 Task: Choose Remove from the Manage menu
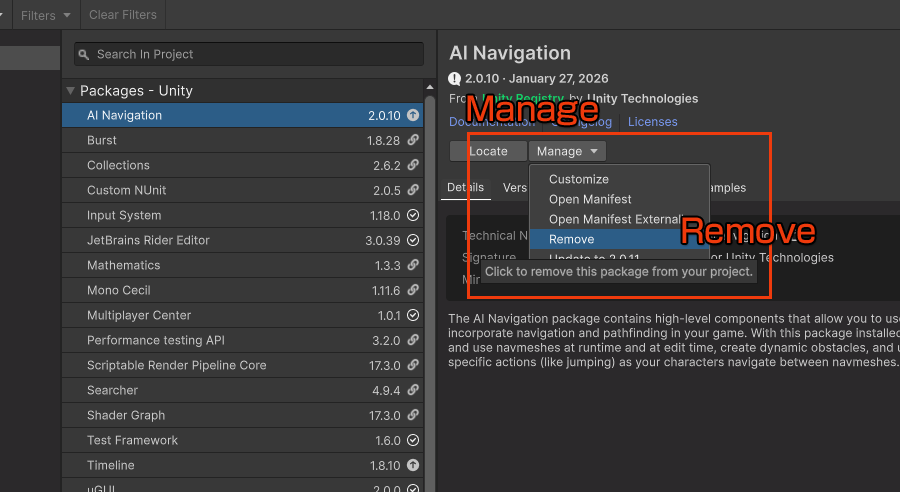(x=571, y=240)
